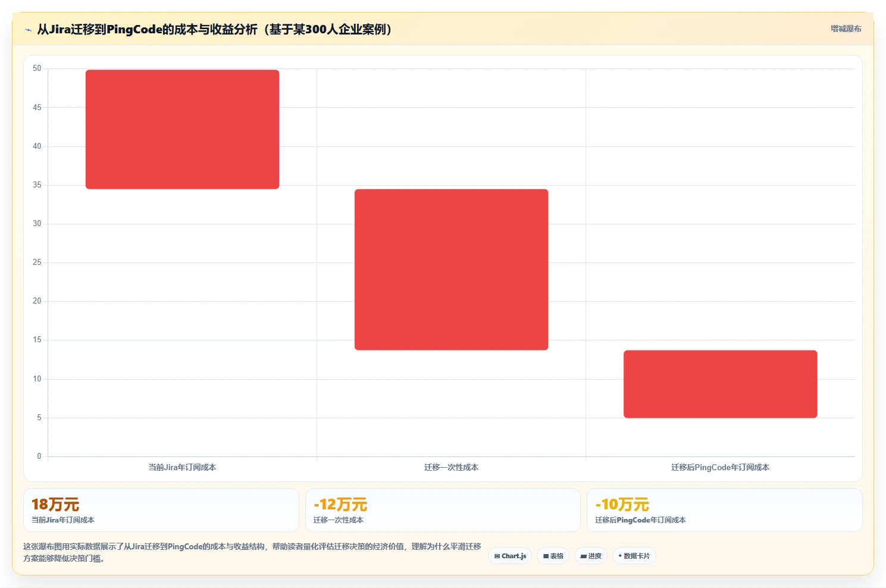Select the 表格 tag chip

point(553,556)
